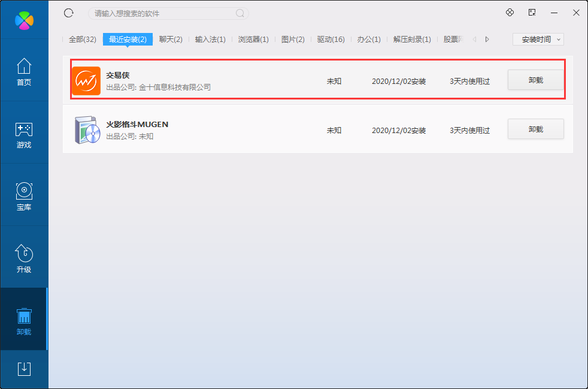The width and height of the screenshot is (588, 389).
Task: Click into the software search field
Action: click(x=162, y=13)
